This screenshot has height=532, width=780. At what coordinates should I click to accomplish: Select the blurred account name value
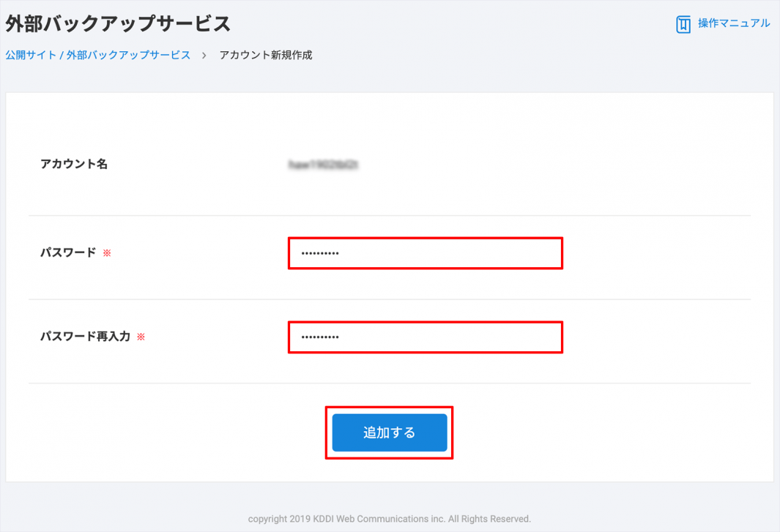pyautogui.click(x=323, y=165)
